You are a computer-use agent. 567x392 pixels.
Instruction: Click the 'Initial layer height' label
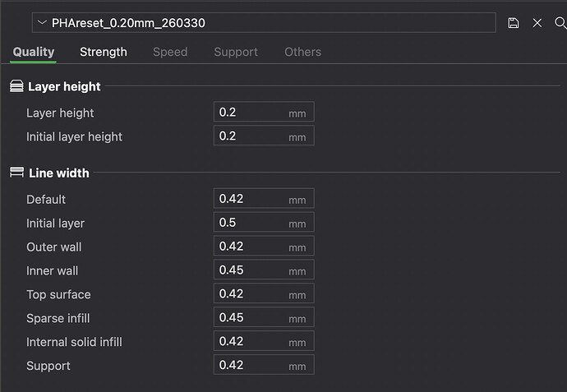(74, 136)
